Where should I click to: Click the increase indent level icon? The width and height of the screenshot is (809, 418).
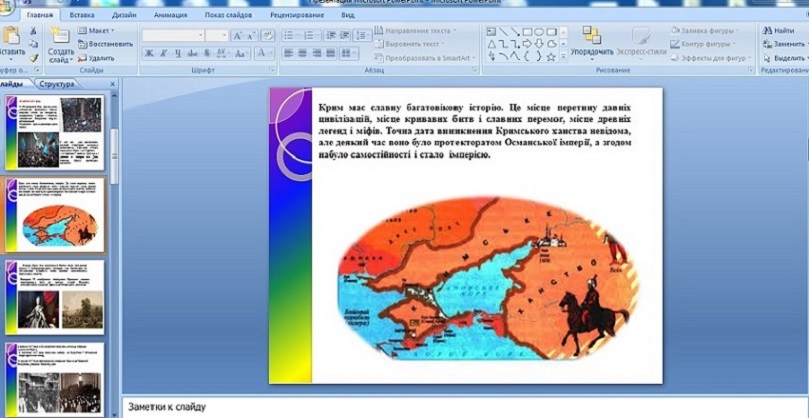click(x=344, y=36)
